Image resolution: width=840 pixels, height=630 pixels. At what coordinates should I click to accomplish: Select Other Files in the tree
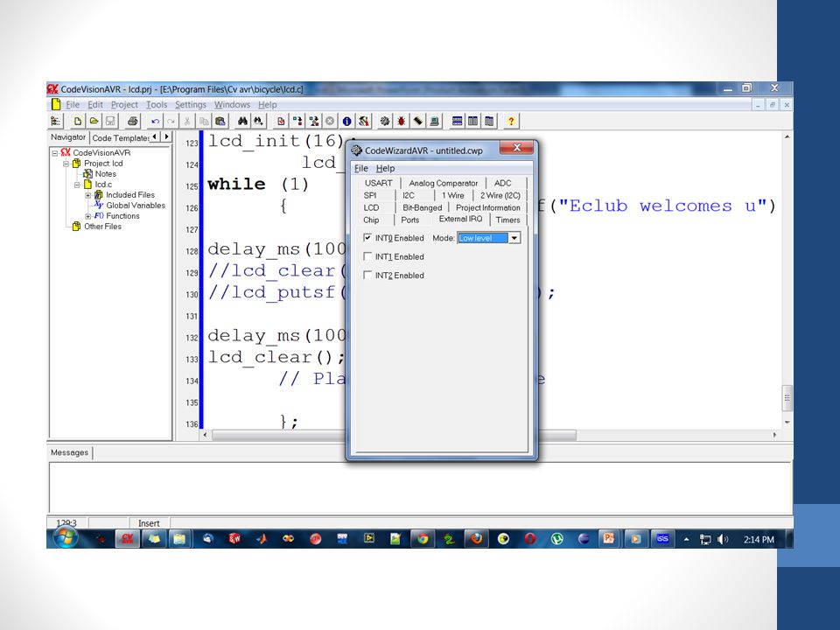tap(103, 226)
